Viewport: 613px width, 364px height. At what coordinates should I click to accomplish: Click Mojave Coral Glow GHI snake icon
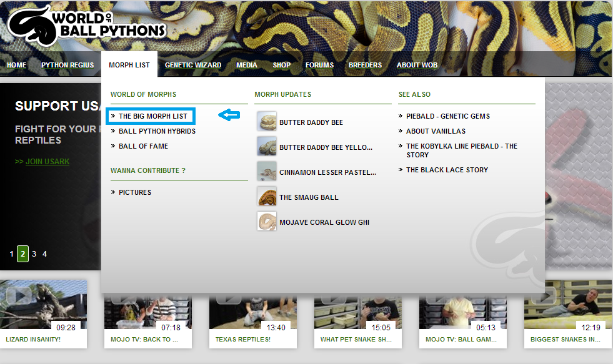[267, 222]
